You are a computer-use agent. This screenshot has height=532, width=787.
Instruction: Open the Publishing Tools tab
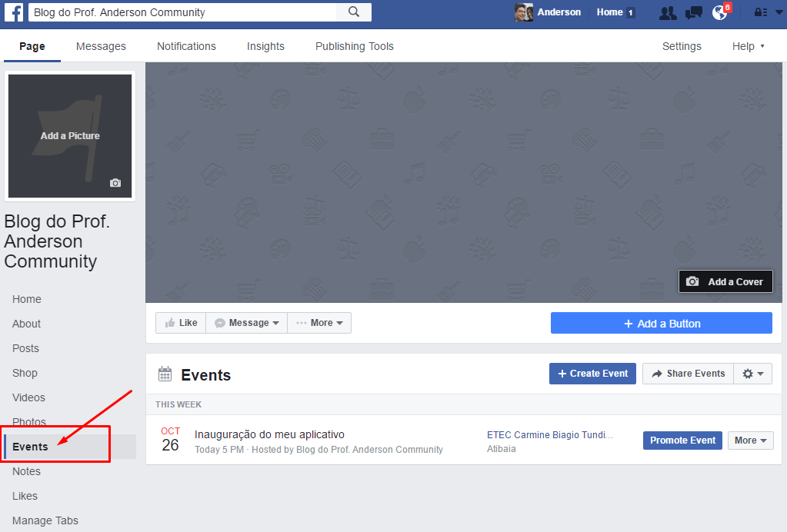[355, 46]
